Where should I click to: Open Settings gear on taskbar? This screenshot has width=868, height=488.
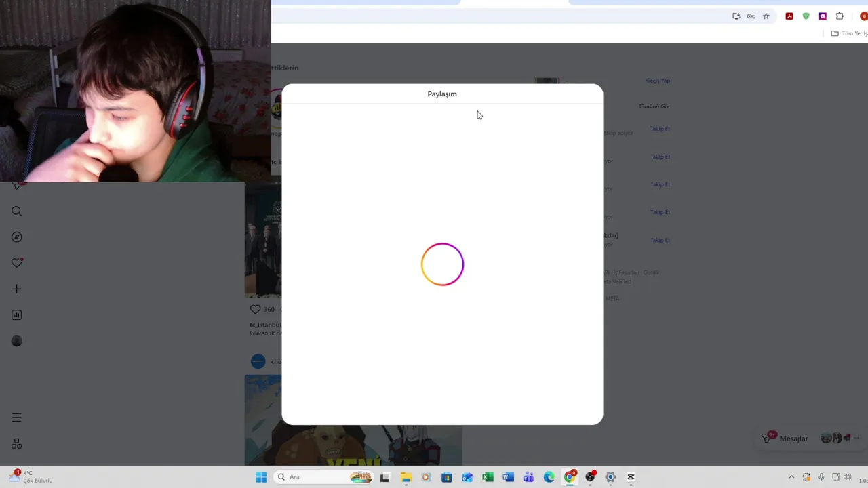610,477
